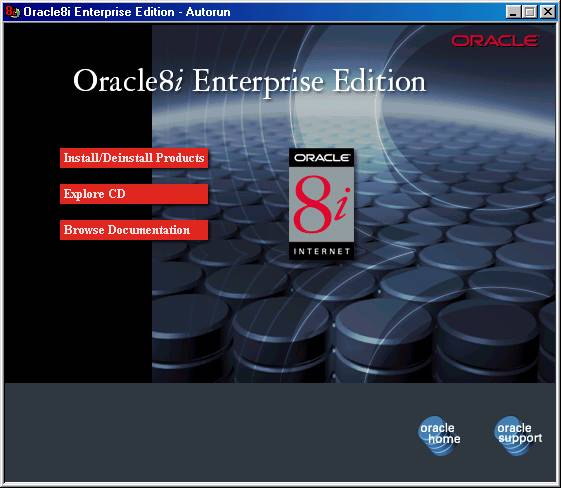Click the title bar text 'Oracle8i Enterprise Edition - Autorun'
This screenshot has width=561, height=488.
[127, 12]
